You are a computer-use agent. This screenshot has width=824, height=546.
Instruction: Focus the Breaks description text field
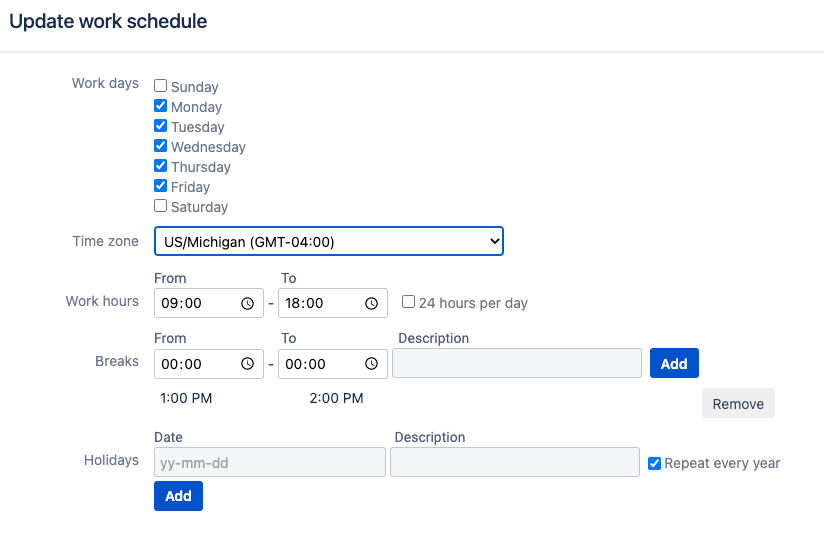[516, 363]
